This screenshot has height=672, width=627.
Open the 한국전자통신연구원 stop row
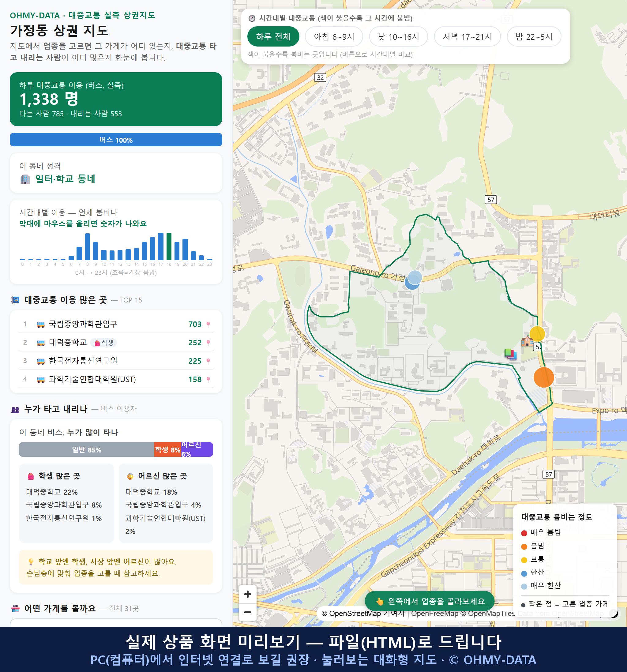coord(116,361)
